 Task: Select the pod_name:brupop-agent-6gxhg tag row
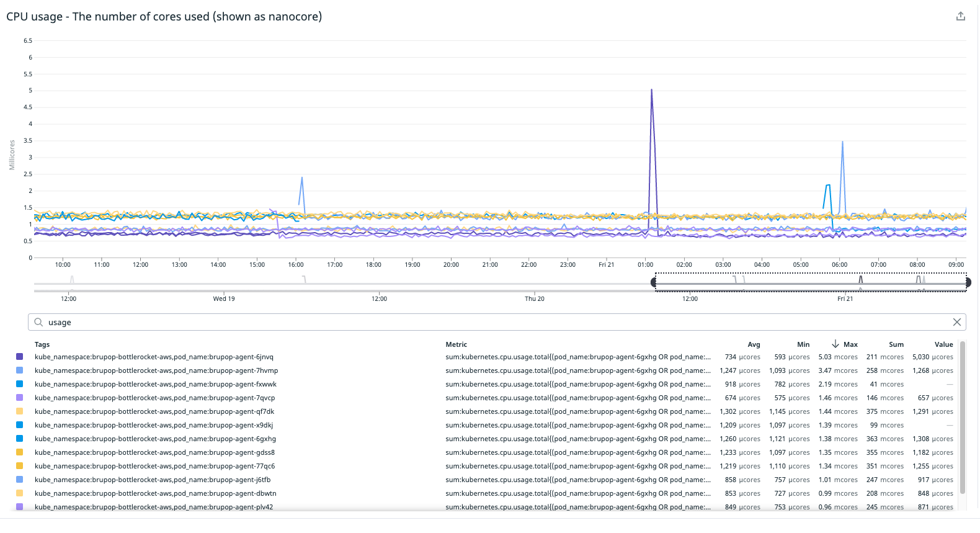(155, 439)
